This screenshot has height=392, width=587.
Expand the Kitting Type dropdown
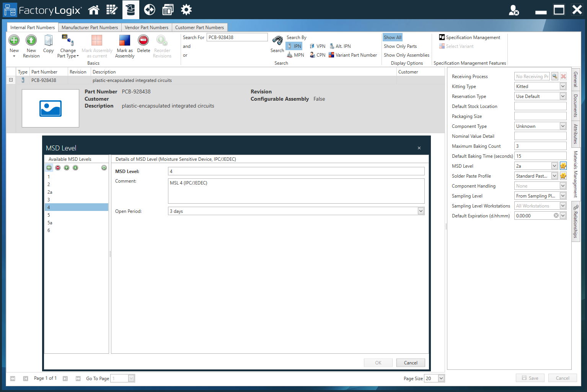pos(563,87)
